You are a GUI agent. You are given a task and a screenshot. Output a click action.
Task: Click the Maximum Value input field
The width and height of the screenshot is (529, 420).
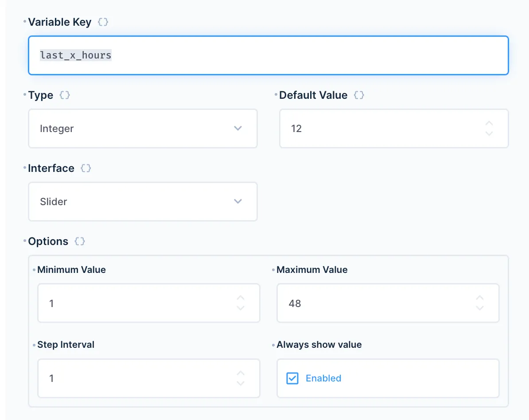pos(377,303)
